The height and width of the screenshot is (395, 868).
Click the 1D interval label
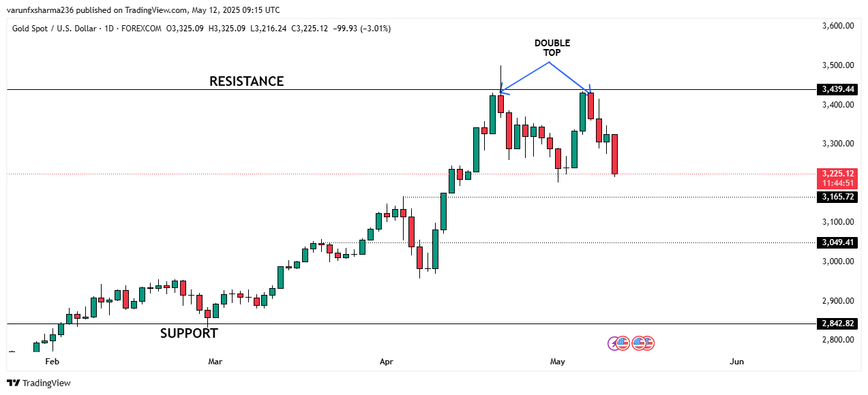pyautogui.click(x=108, y=29)
